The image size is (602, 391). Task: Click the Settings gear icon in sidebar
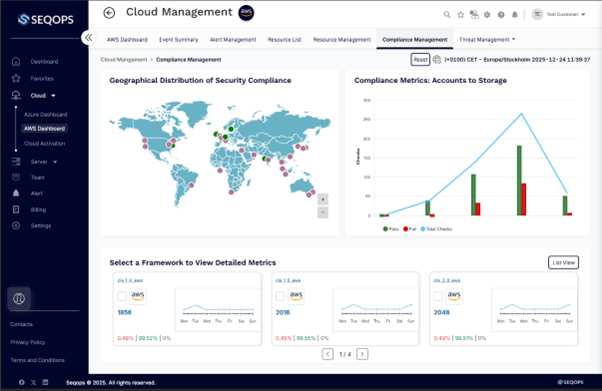(16, 225)
